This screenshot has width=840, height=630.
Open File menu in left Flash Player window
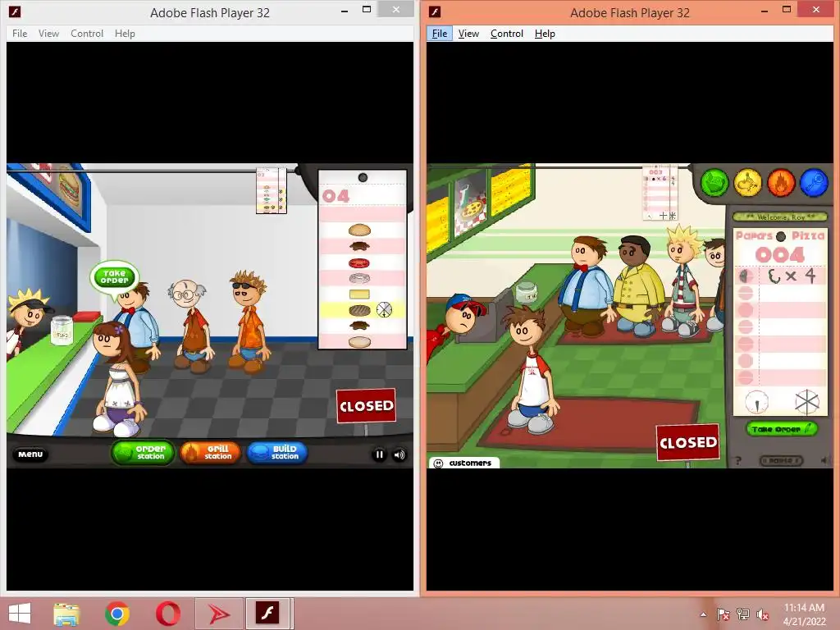20,33
